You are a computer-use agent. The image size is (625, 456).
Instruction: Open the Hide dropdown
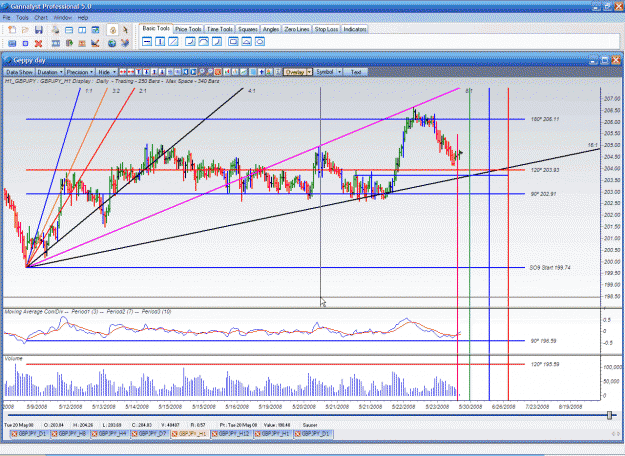(x=106, y=72)
